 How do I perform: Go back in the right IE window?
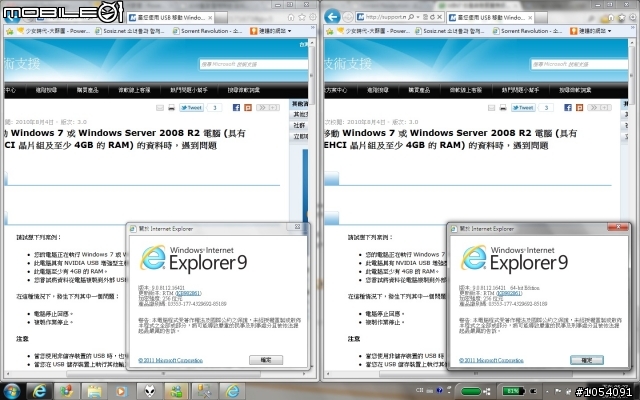point(332,17)
